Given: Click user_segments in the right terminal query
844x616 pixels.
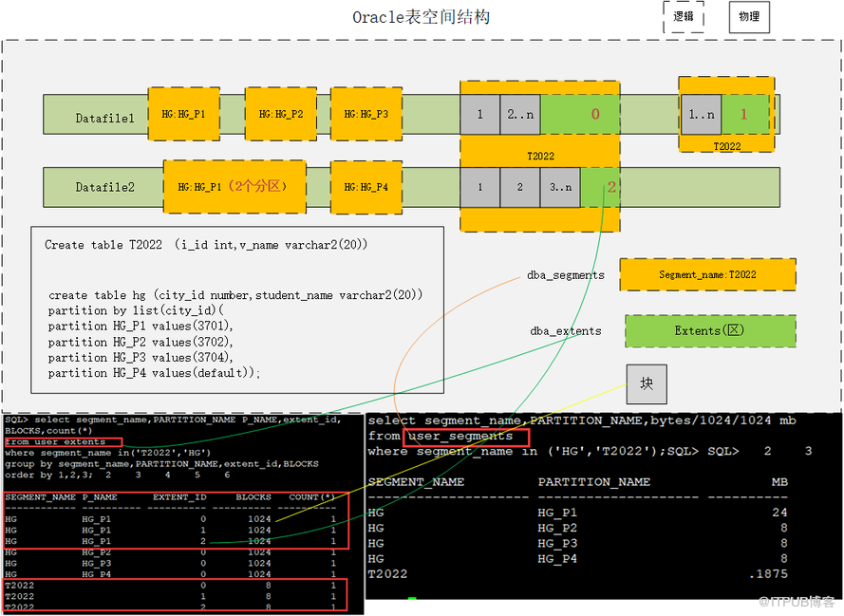Looking at the screenshot, I should [x=460, y=436].
